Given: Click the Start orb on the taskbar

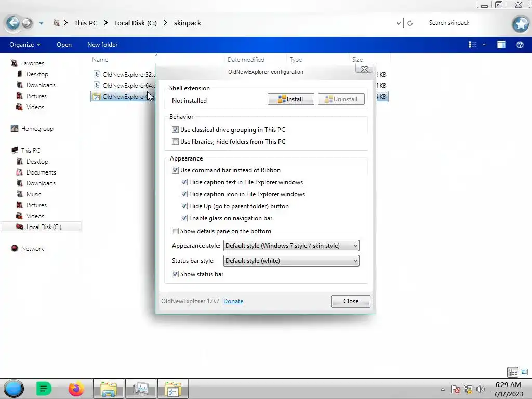Looking at the screenshot, I should pyautogui.click(x=14, y=389).
